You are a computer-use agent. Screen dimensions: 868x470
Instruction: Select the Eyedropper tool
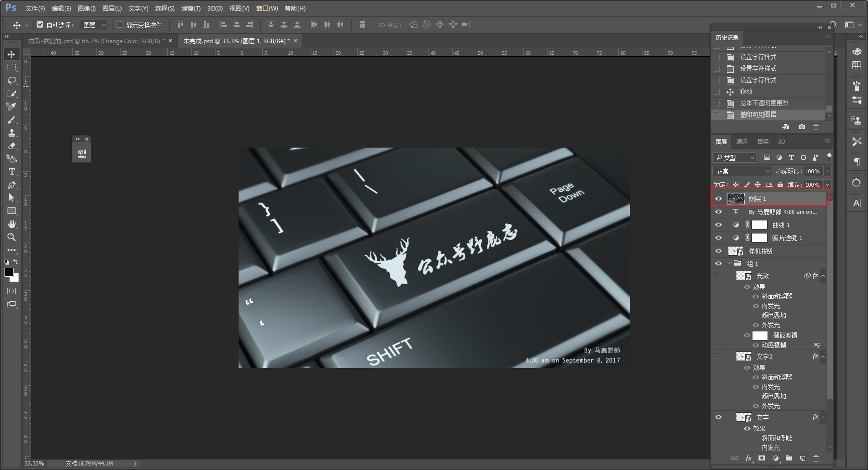11,106
